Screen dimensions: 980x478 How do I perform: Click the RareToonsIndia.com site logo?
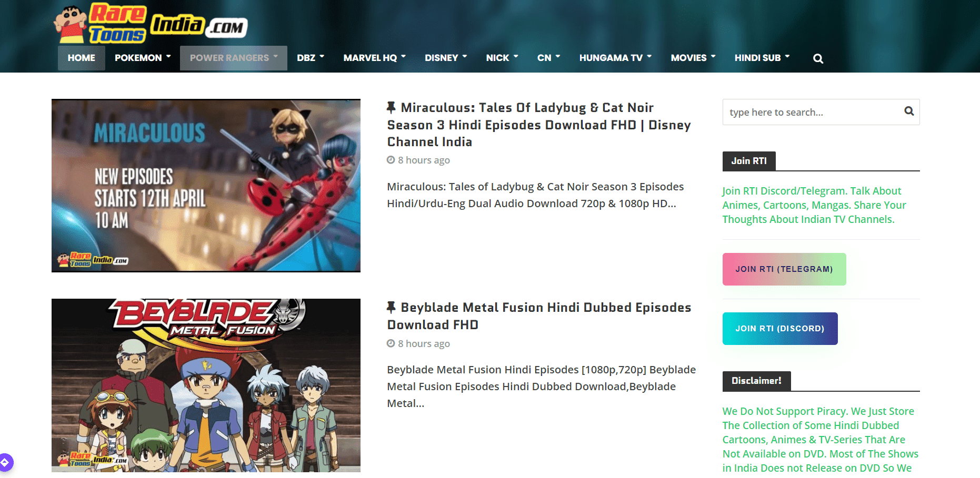coord(151,24)
